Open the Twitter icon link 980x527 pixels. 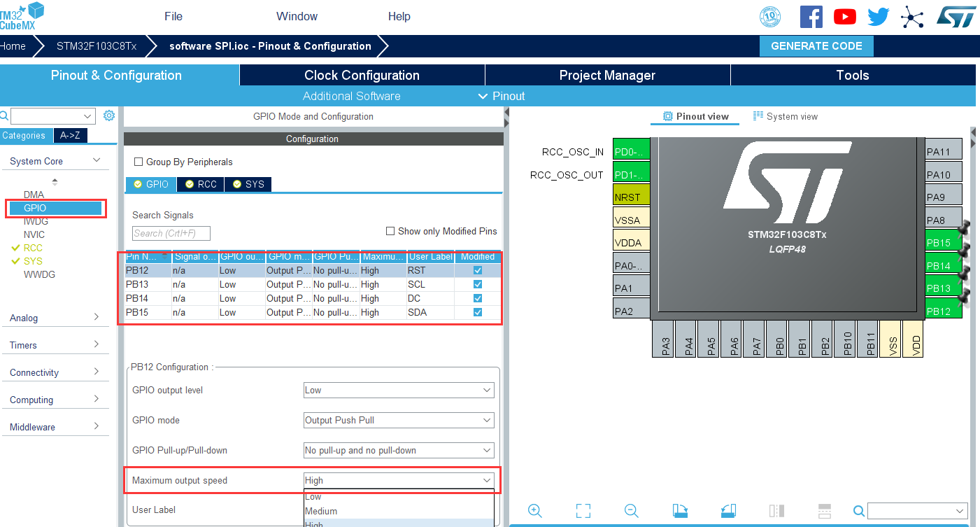point(879,17)
